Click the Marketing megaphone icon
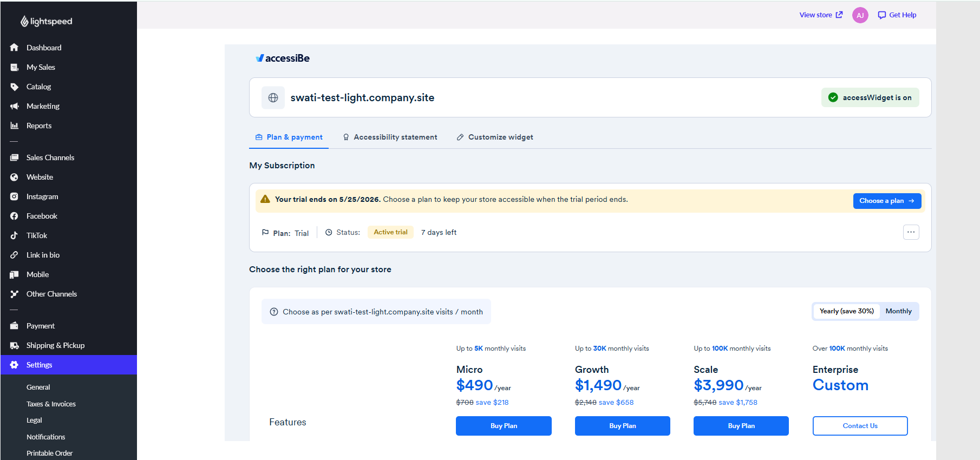Image resolution: width=980 pixels, height=460 pixels. click(x=14, y=106)
